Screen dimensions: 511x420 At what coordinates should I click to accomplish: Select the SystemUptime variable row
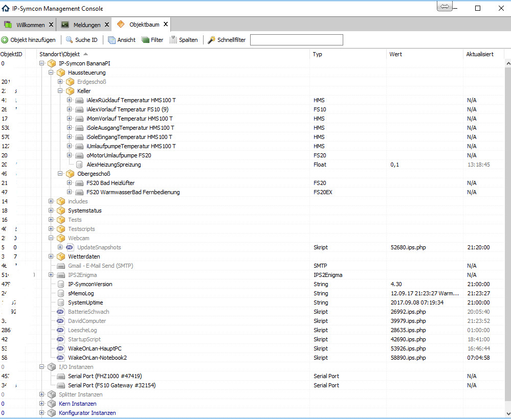[x=253, y=303]
